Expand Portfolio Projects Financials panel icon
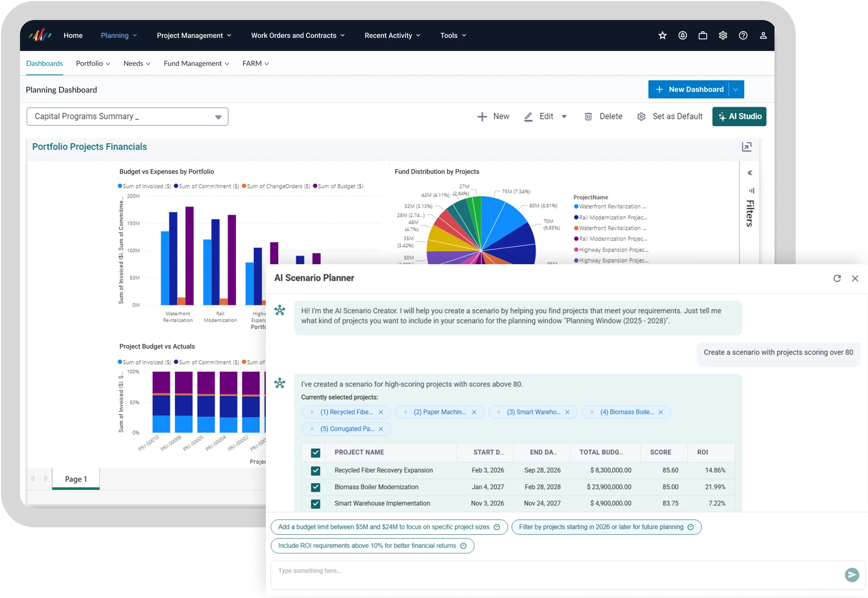The height and width of the screenshot is (598, 868). tap(746, 147)
